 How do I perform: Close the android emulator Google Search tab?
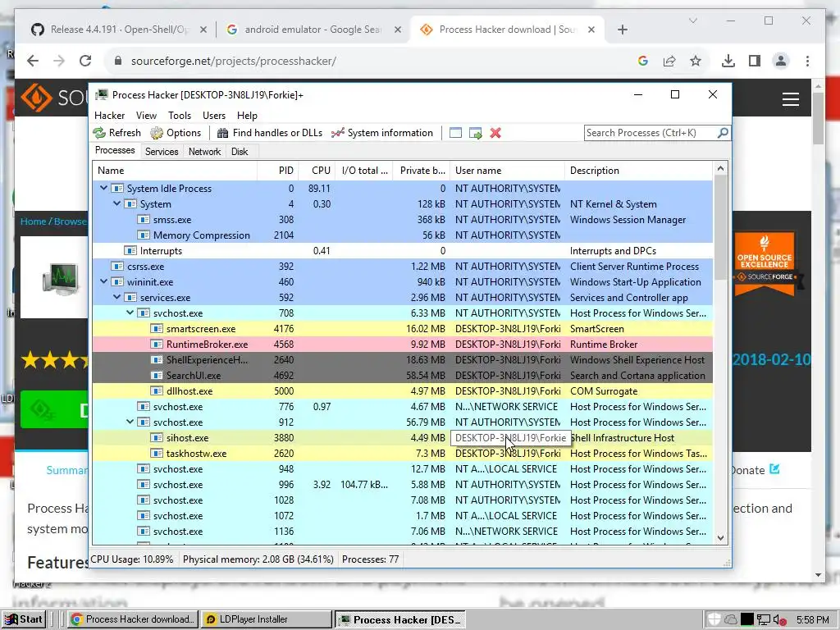pos(398,30)
